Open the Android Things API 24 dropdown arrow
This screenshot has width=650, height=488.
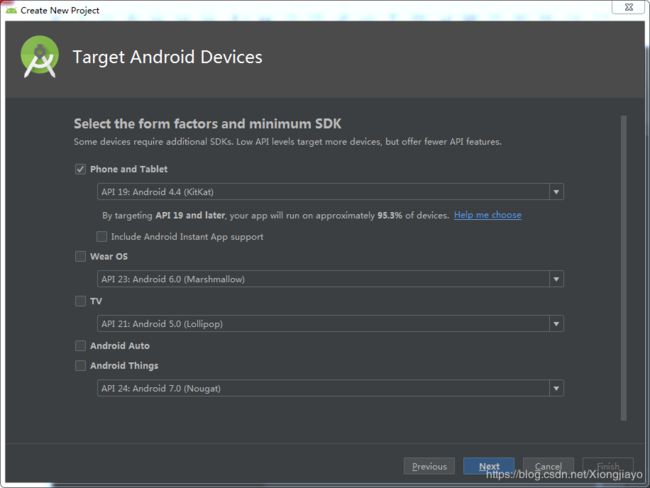tap(556, 388)
